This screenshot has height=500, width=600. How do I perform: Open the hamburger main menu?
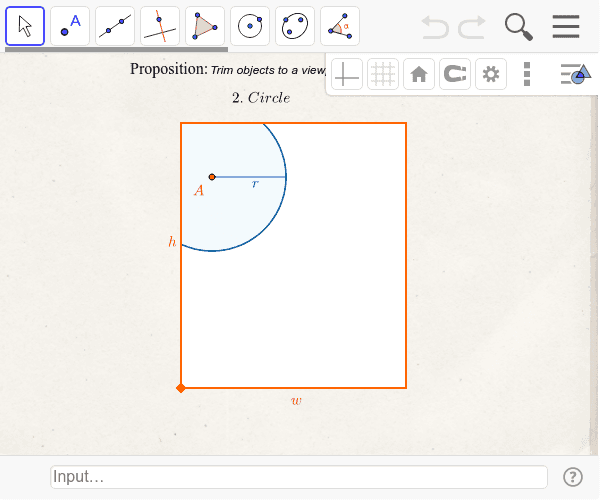click(x=566, y=26)
